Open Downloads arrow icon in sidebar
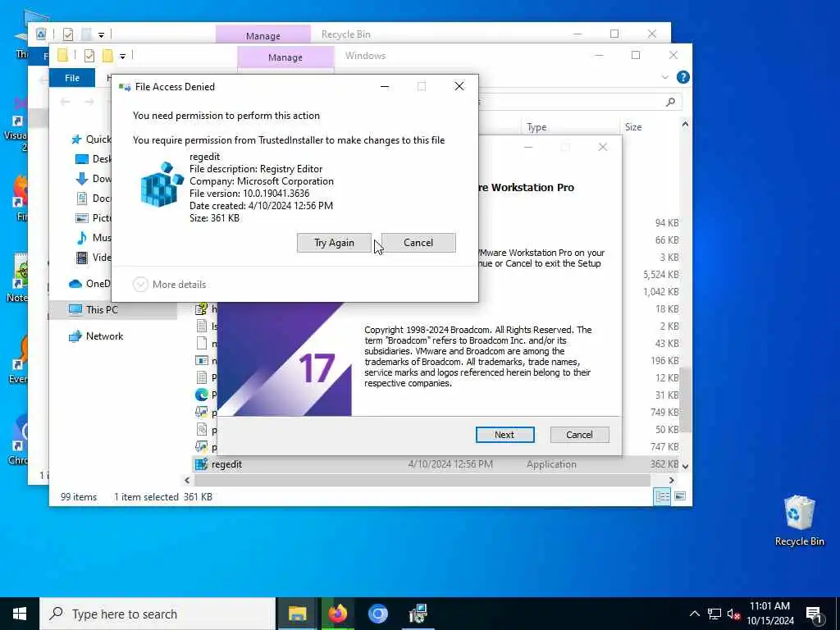 (81, 178)
